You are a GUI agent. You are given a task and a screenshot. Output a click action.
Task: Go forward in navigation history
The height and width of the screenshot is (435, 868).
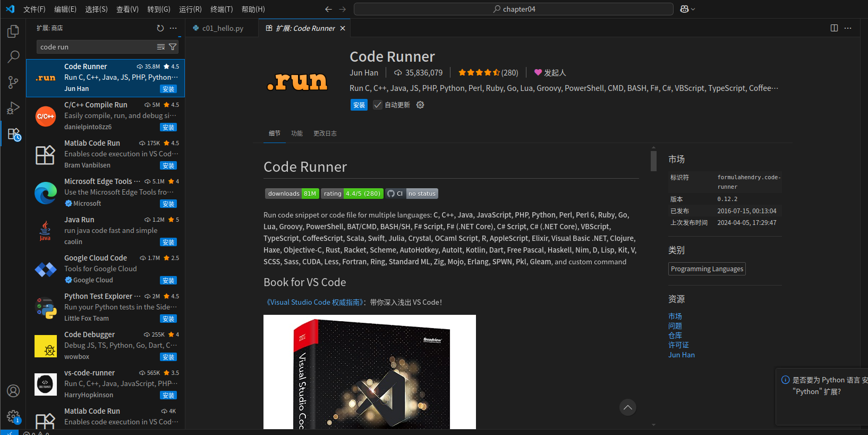point(342,9)
